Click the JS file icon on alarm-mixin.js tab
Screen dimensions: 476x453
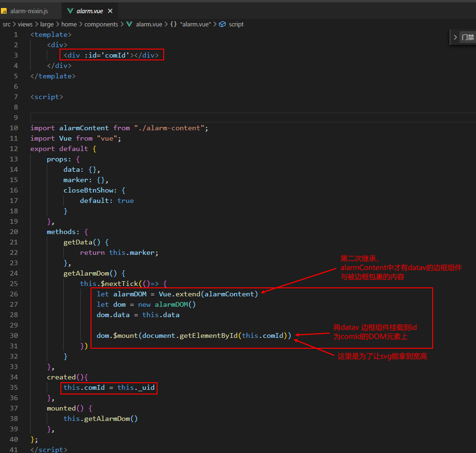tap(4, 11)
